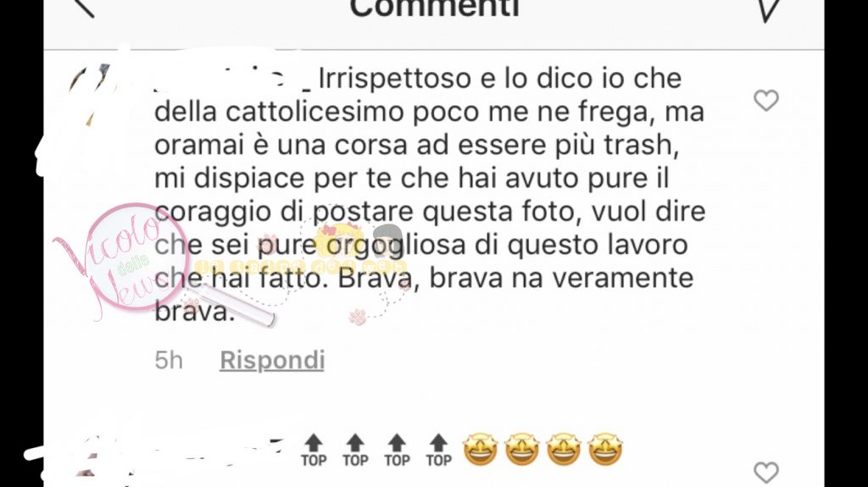Viewport: 868px width, 487px height.
Task: Tap the "Commenti" header title
Action: 435,8
